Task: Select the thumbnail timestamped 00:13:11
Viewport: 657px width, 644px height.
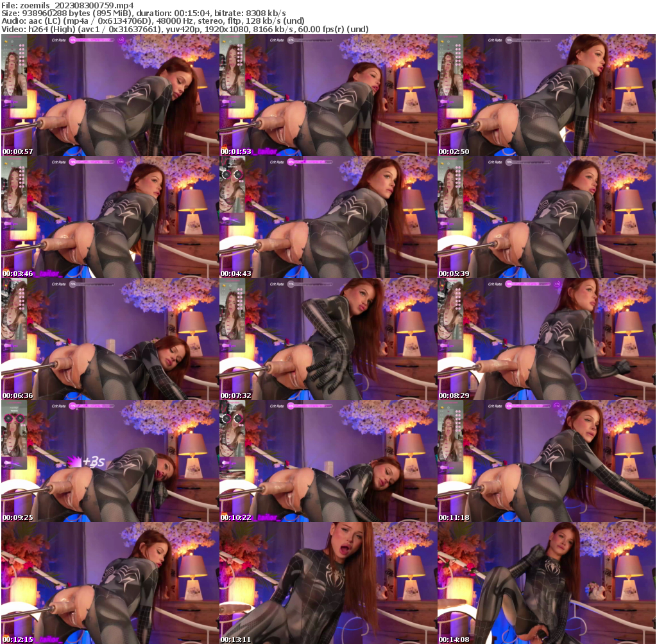Action: click(x=327, y=582)
